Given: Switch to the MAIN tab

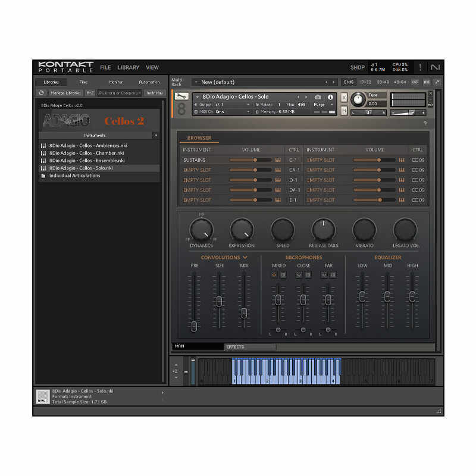Looking at the screenshot, I should click(x=198, y=346).
